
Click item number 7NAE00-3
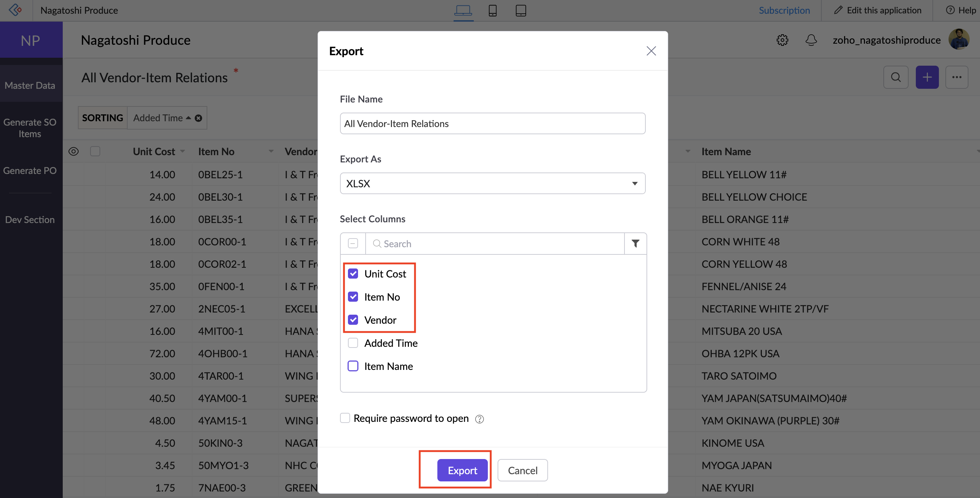point(222,488)
